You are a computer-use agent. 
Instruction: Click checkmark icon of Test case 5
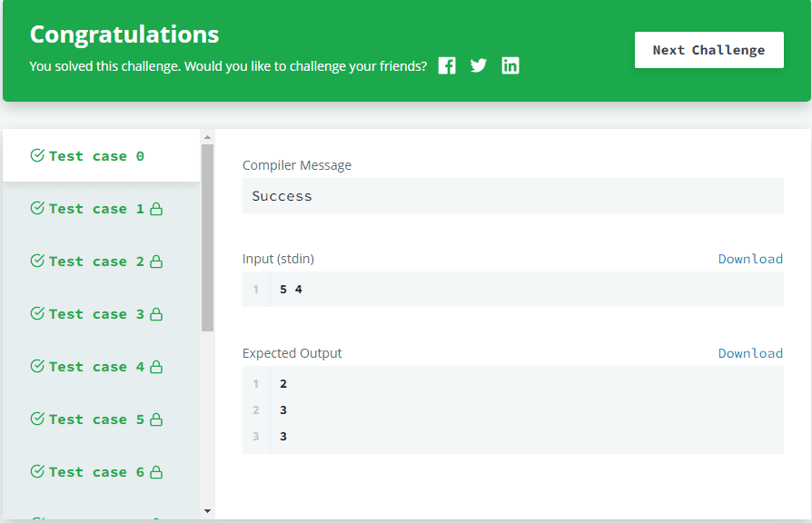click(37, 419)
